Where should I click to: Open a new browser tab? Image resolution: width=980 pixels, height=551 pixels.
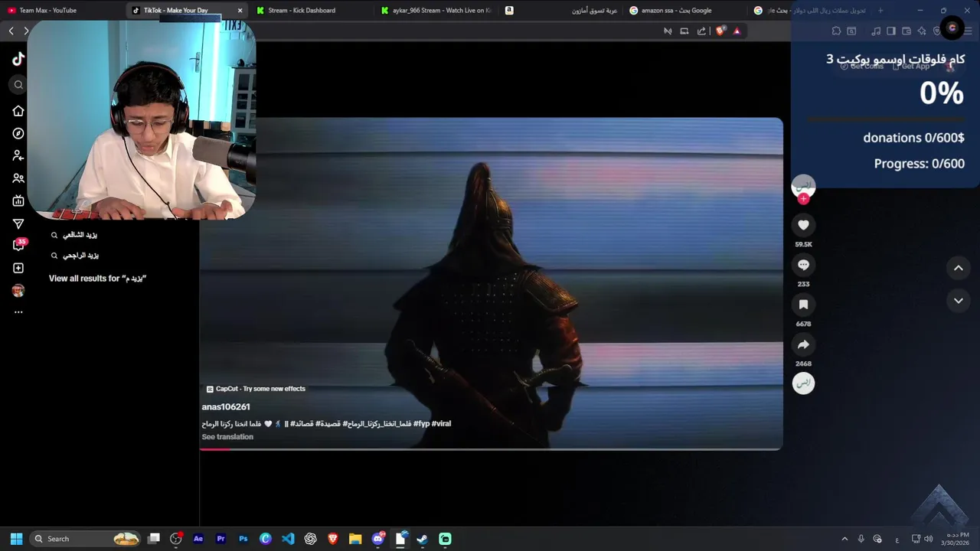click(880, 11)
